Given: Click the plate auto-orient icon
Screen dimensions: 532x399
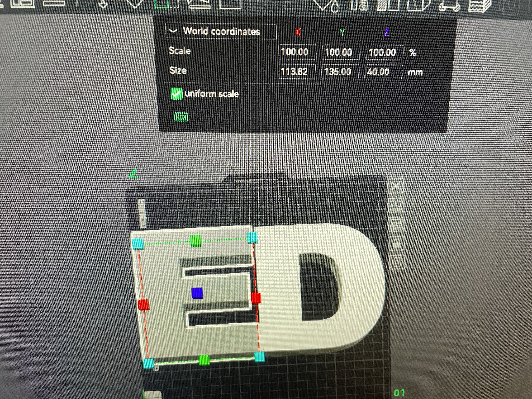Looking at the screenshot, I should 396,205.
